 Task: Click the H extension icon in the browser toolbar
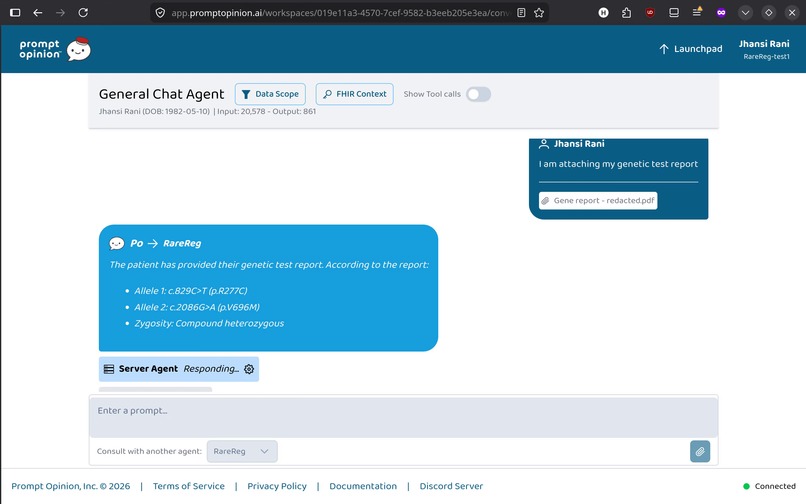603,13
